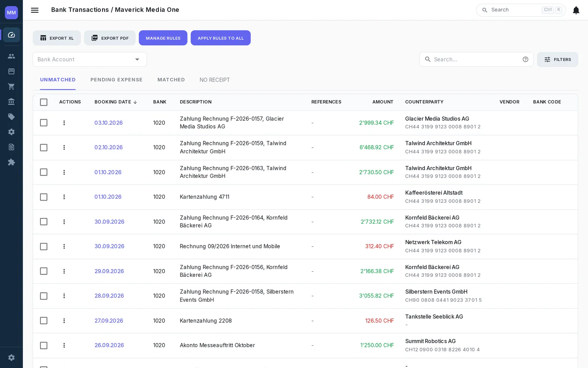The height and width of the screenshot is (368, 588).
Task: Open the shopping cart icon in sidebar
Action: [11, 86]
